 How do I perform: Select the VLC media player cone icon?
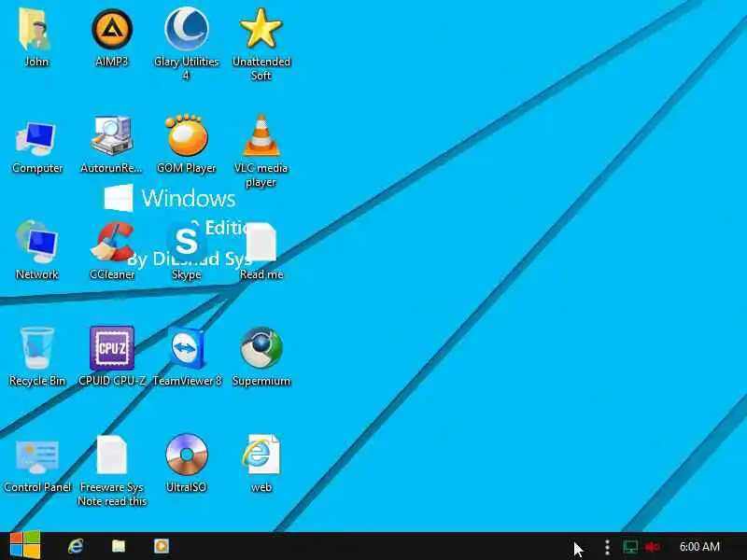[x=261, y=135]
